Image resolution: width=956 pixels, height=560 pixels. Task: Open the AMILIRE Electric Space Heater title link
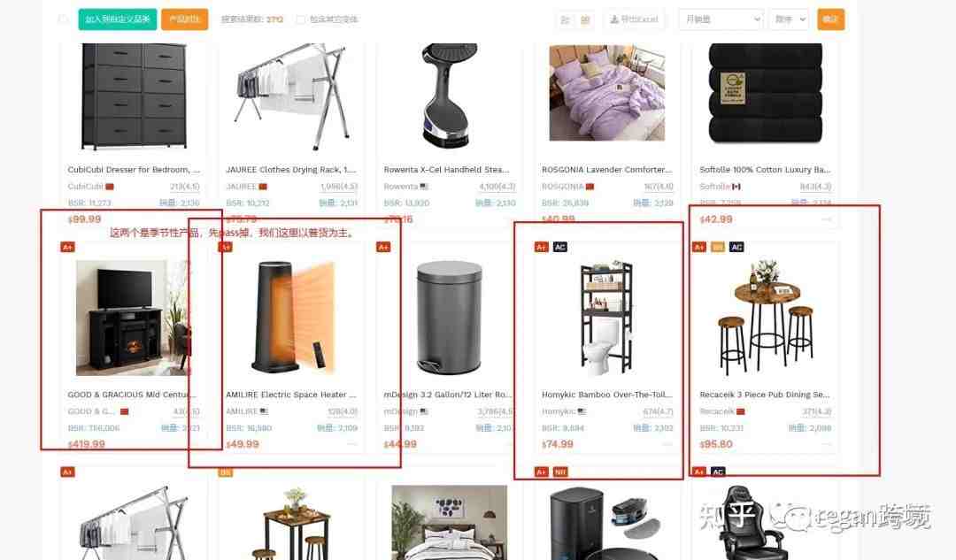pyautogui.click(x=291, y=395)
